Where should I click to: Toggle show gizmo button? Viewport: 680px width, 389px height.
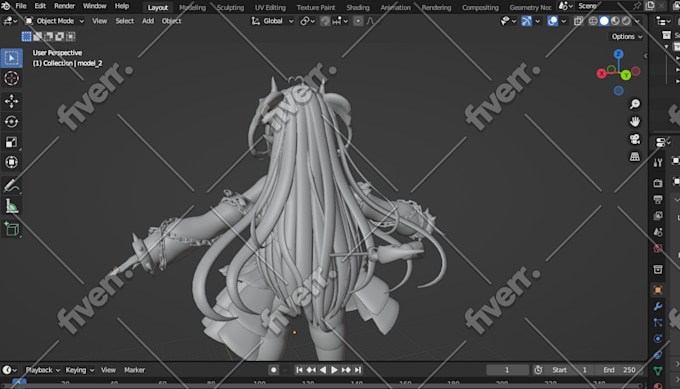(526, 21)
